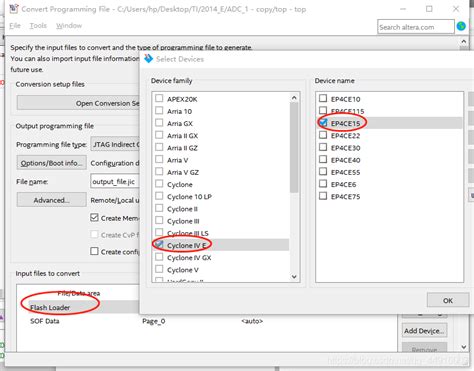Screen dimensions: 474x371
Task: Select the Cyclone V device family
Action: pos(183,270)
